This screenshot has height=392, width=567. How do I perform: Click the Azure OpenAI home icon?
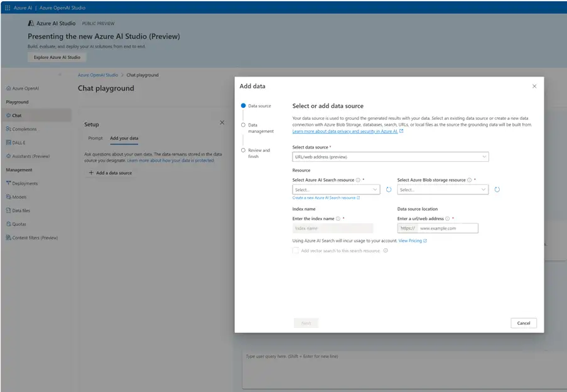(x=9, y=88)
